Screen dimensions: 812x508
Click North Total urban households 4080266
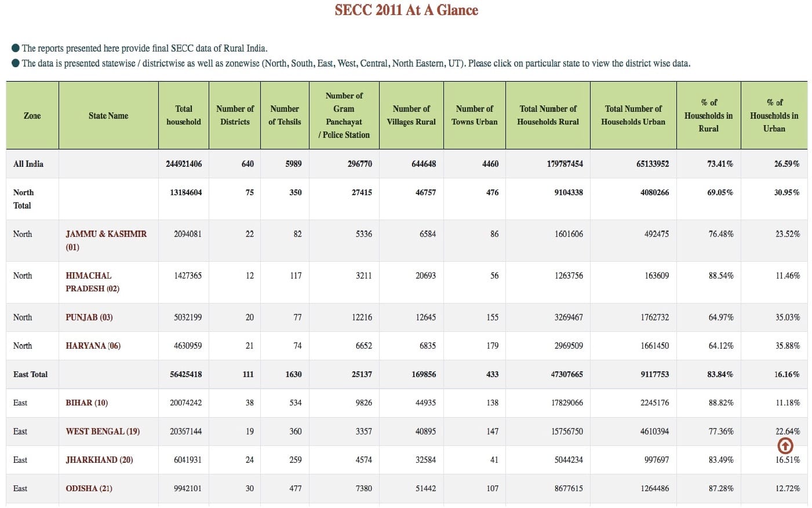(x=654, y=192)
